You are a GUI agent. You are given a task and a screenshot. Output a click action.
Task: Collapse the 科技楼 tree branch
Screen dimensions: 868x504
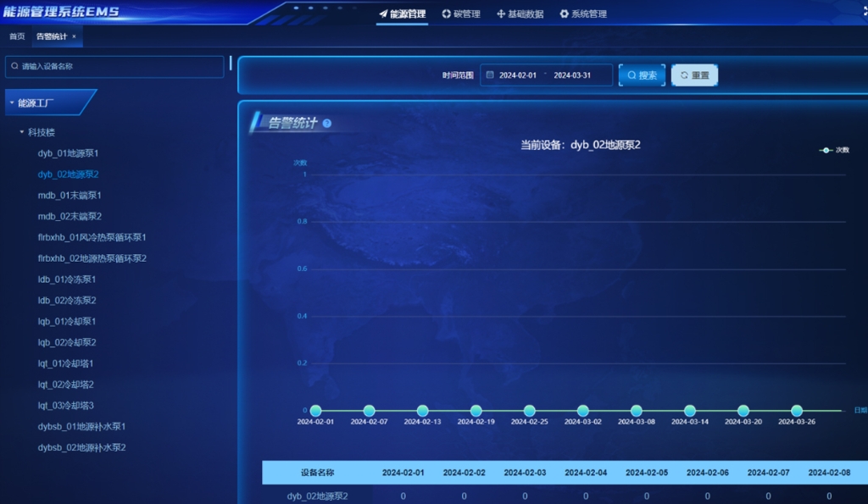pyautogui.click(x=22, y=132)
